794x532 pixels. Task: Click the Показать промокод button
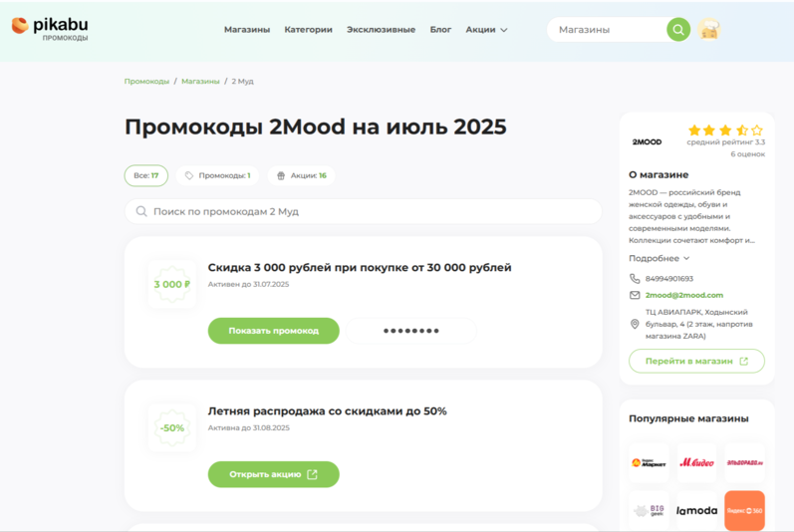pyautogui.click(x=273, y=331)
